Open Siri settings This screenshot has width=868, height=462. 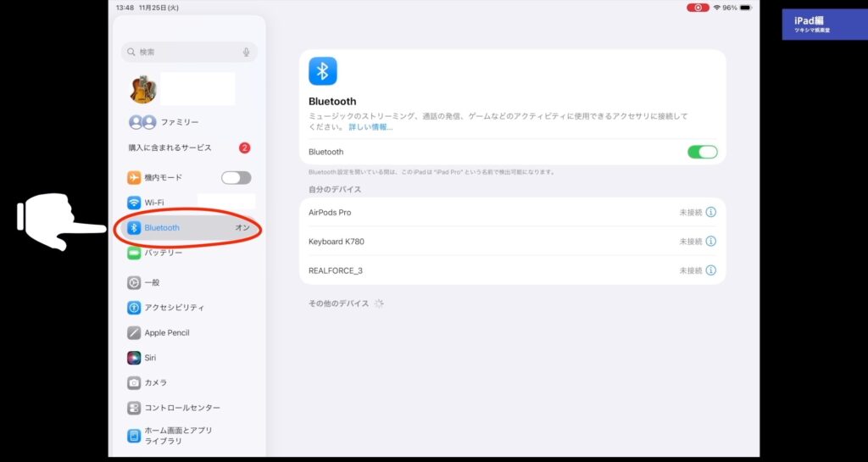(x=150, y=358)
